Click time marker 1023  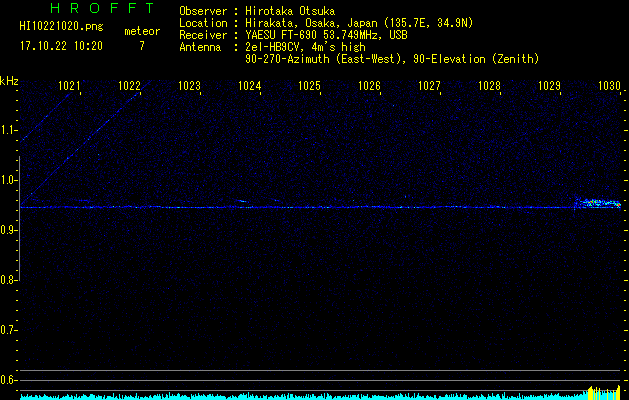point(189,85)
